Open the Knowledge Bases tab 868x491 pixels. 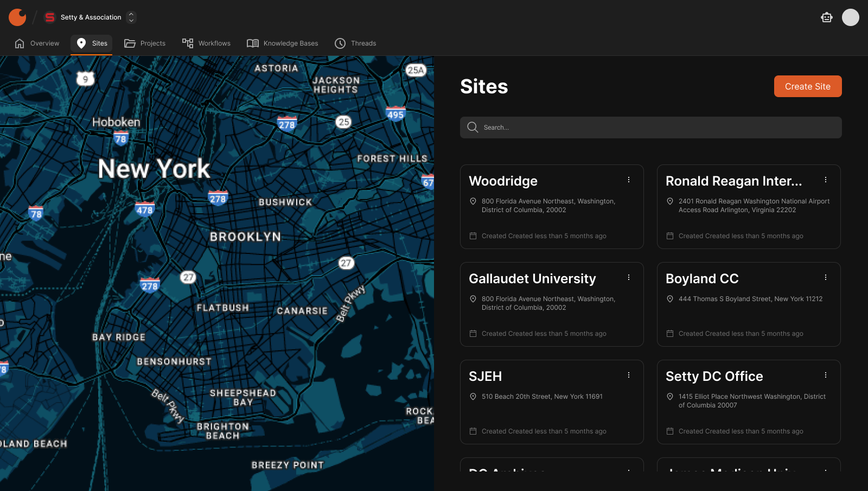click(283, 43)
